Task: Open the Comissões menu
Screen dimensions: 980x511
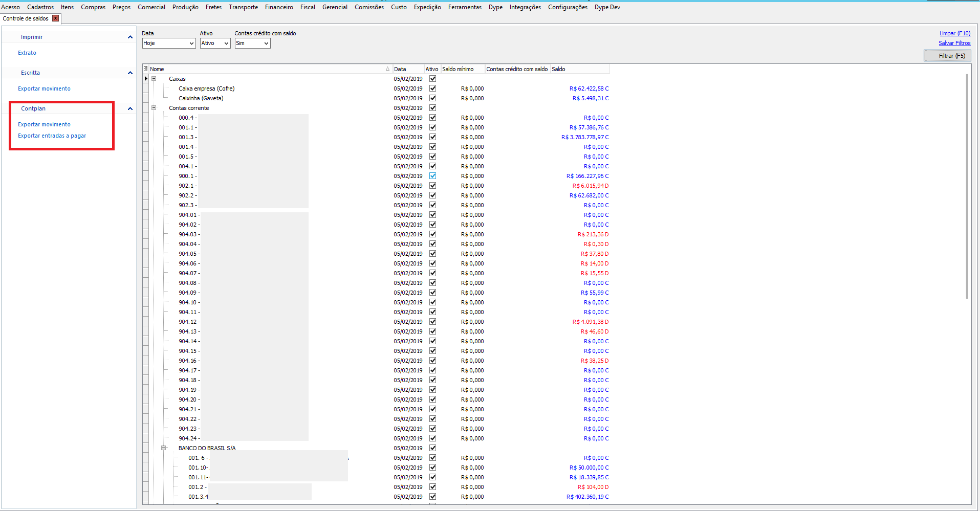Action: 369,7
